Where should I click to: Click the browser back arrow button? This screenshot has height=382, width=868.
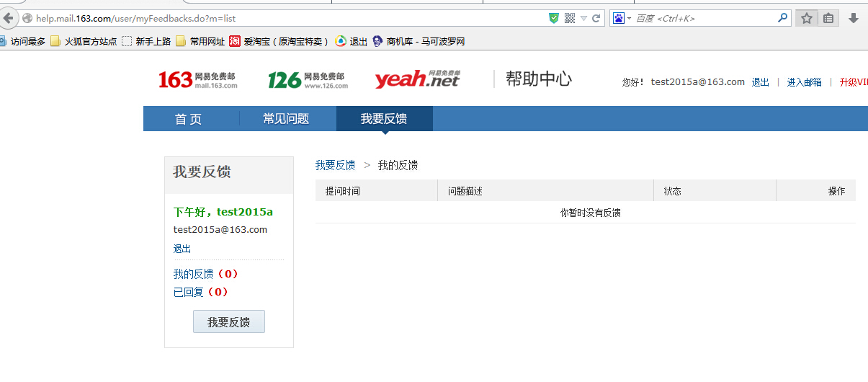pos(7,18)
